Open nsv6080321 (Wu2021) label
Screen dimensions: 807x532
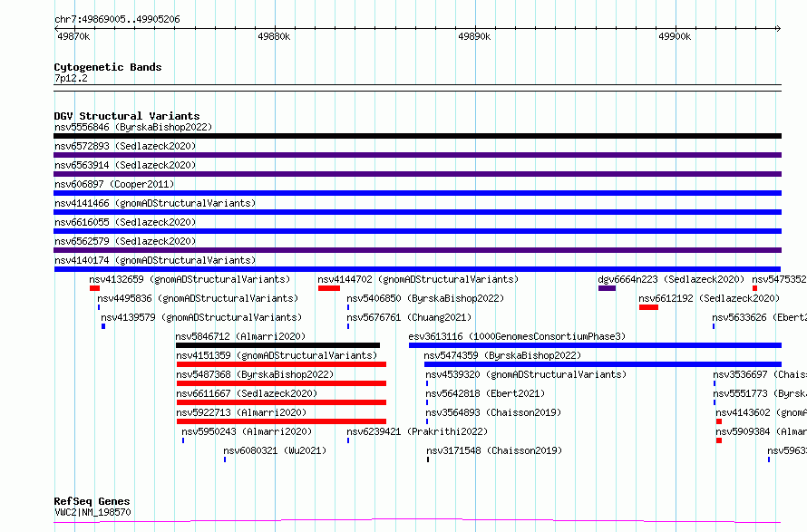pyautogui.click(x=275, y=450)
